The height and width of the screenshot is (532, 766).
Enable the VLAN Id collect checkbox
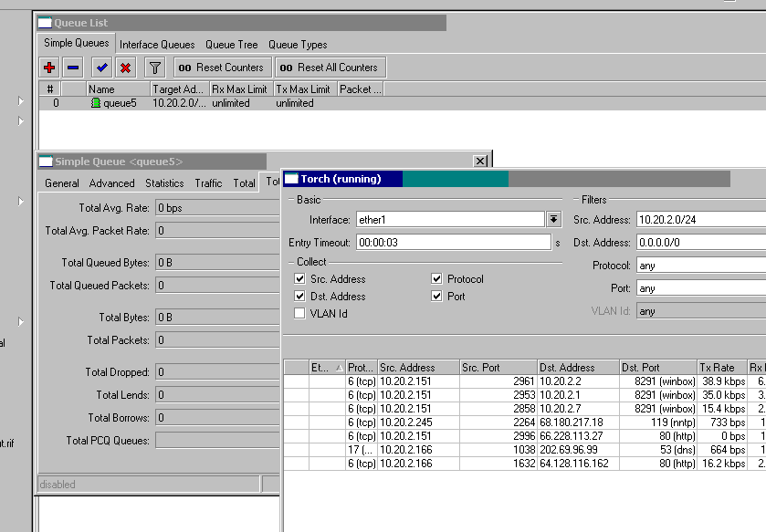299,313
